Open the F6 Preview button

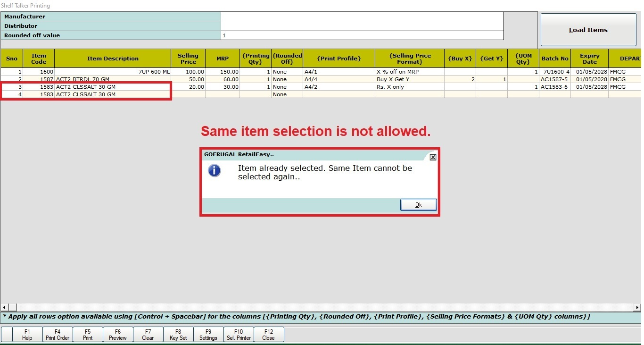[118, 335]
